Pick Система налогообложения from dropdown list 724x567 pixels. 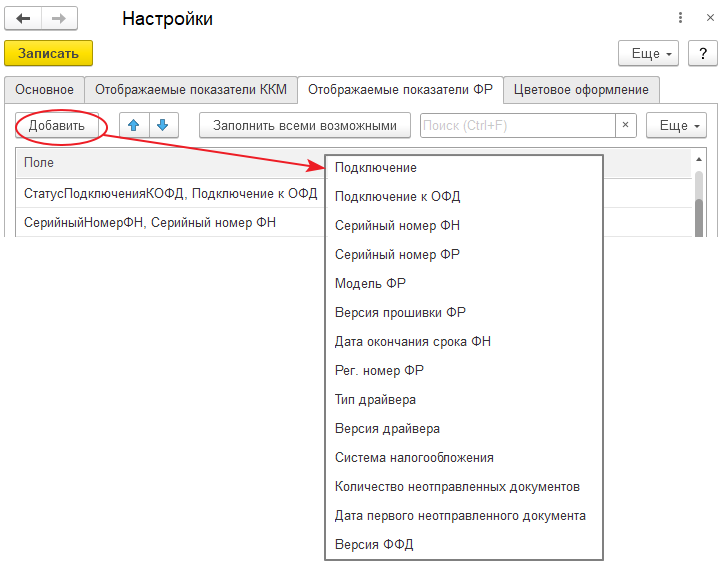pyautogui.click(x=414, y=457)
